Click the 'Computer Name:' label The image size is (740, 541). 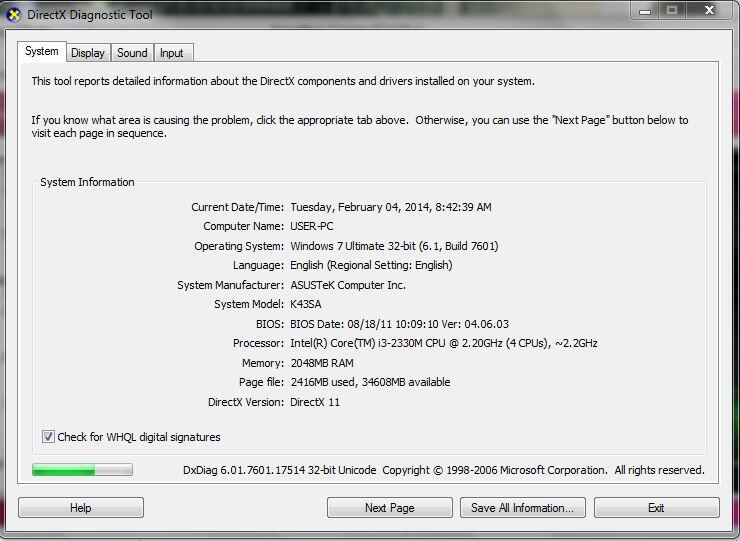click(244, 226)
